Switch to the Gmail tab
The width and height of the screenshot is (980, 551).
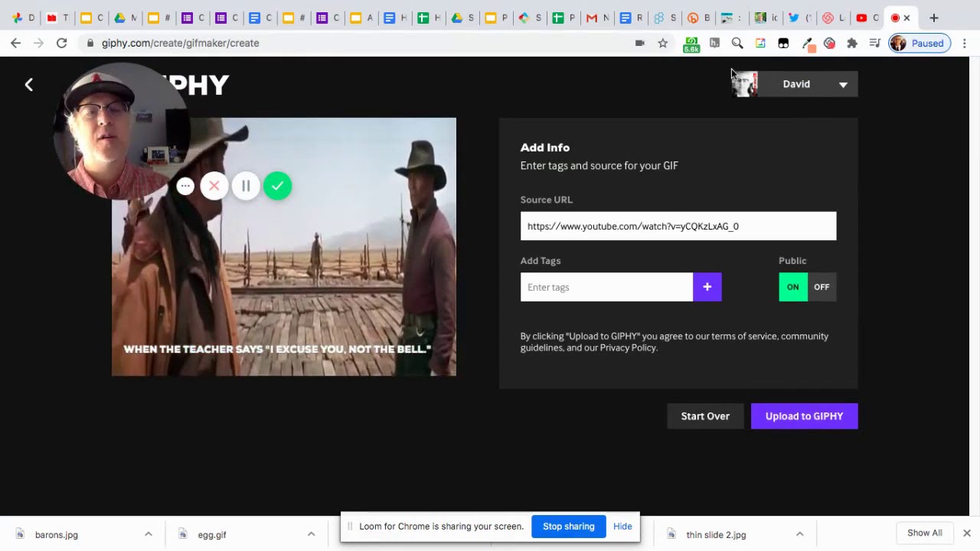pyautogui.click(x=597, y=18)
